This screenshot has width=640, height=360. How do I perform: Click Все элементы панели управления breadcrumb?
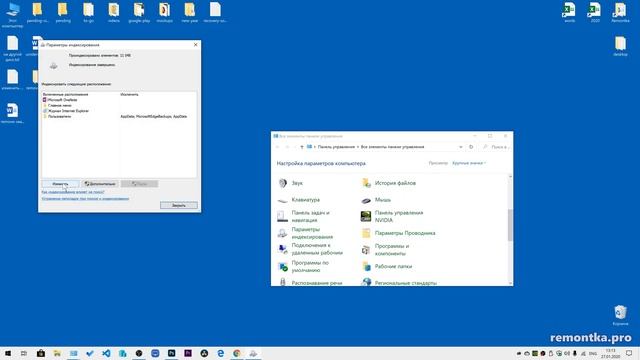[392, 147]
